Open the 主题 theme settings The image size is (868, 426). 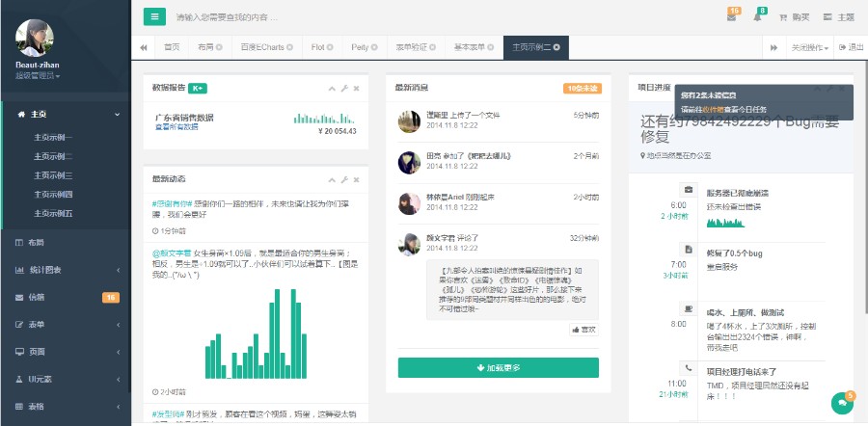click(839, 17)
